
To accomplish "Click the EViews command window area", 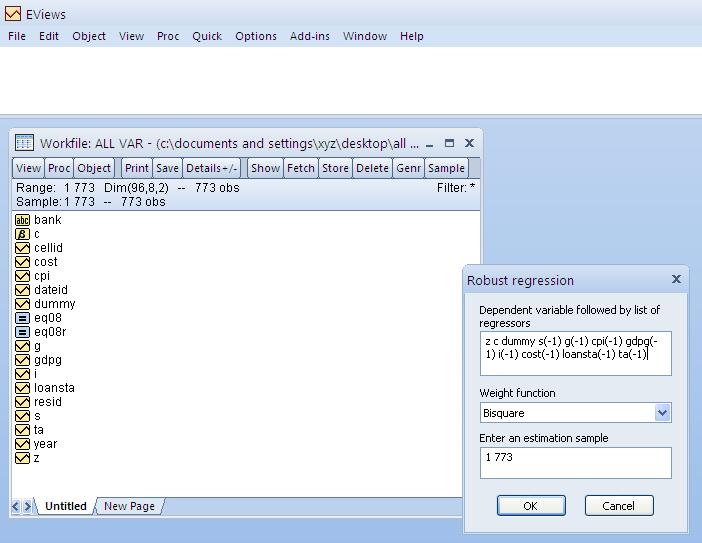I will [x=351, y=81].
